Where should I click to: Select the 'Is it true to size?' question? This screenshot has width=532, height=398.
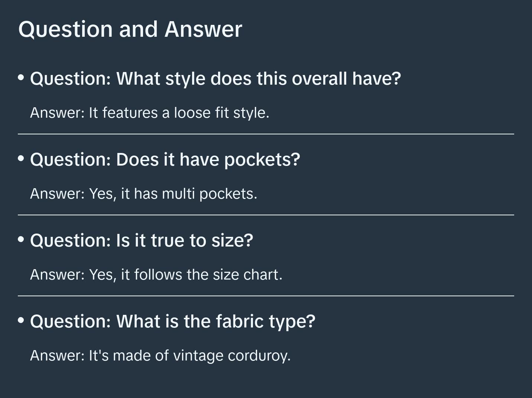point(142,240)
